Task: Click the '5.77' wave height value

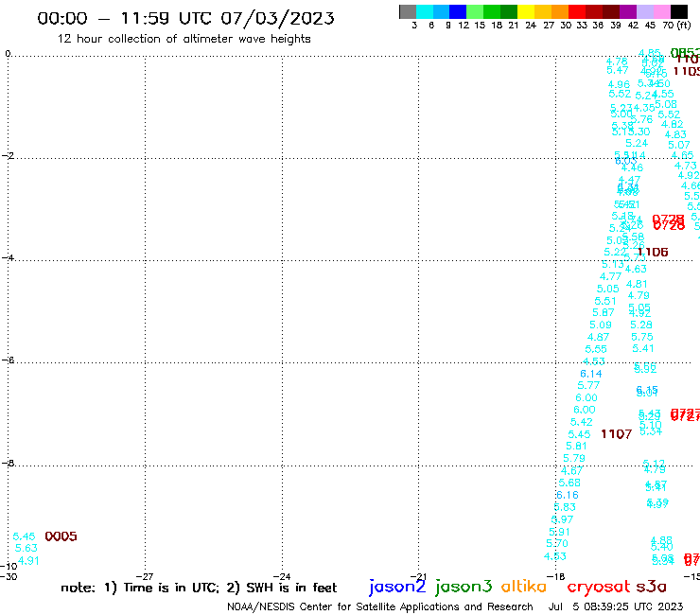Action: coord(588,385)
